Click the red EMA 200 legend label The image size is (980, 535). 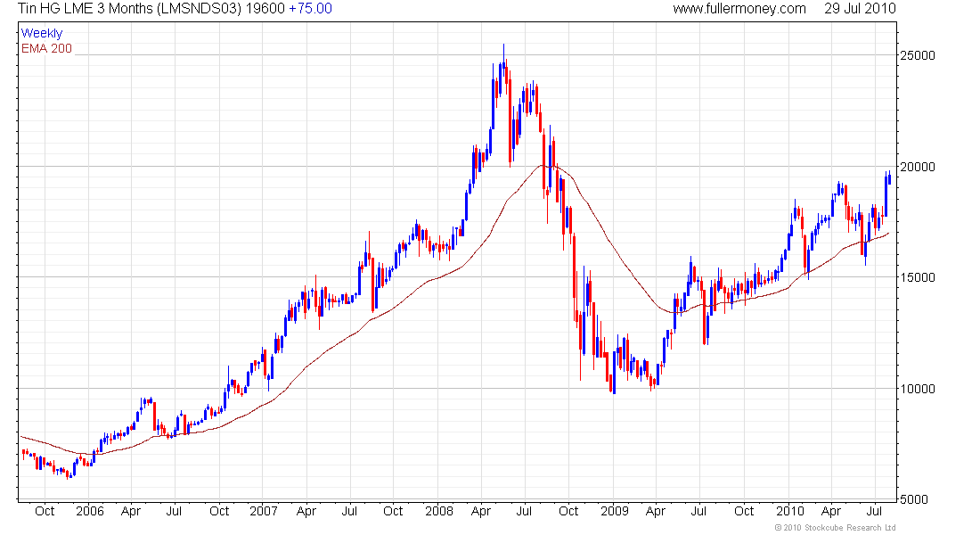(x=46, y=48)
